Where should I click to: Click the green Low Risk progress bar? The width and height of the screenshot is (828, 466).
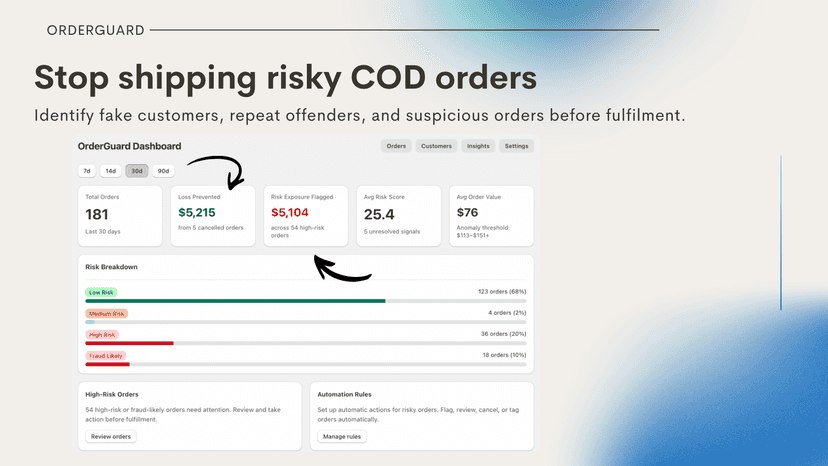(236, 301)
